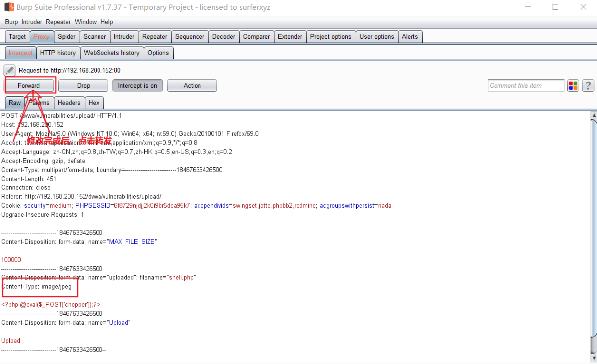Switch to the Repeater tab
Viewport: 597px width, 364px height.
click(x=155, y=37)
